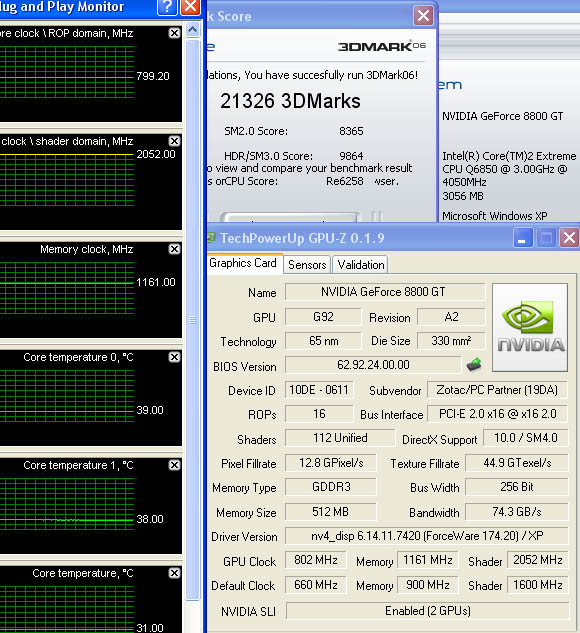Open the Sensors tab
The height and width of the screenshot is (633, 580).
tap(307, 265)
